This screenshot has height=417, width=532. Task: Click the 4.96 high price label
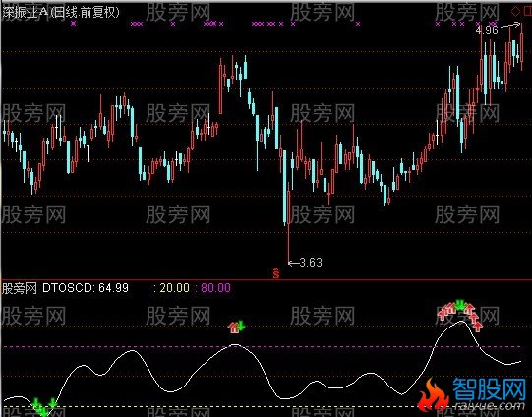487,30
